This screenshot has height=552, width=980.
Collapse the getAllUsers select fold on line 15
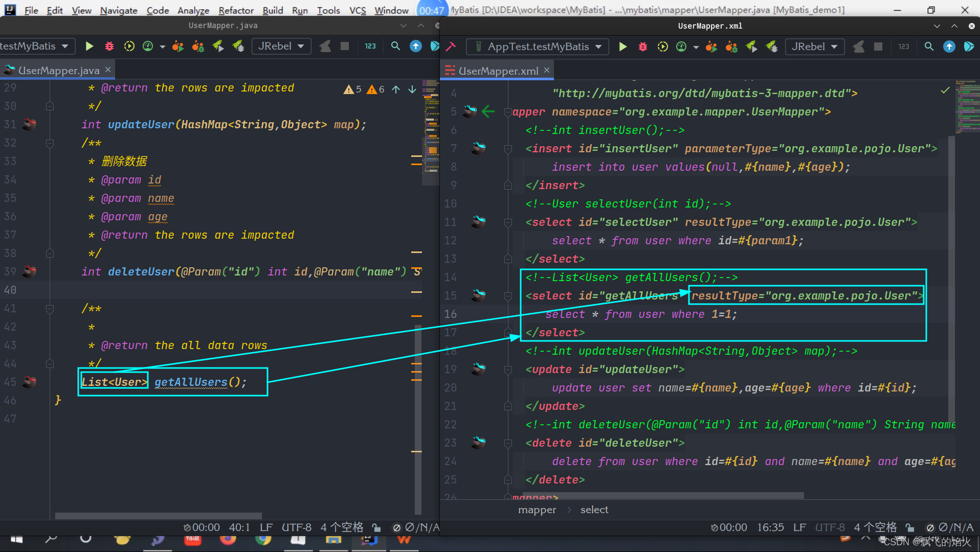click(508, 296)
